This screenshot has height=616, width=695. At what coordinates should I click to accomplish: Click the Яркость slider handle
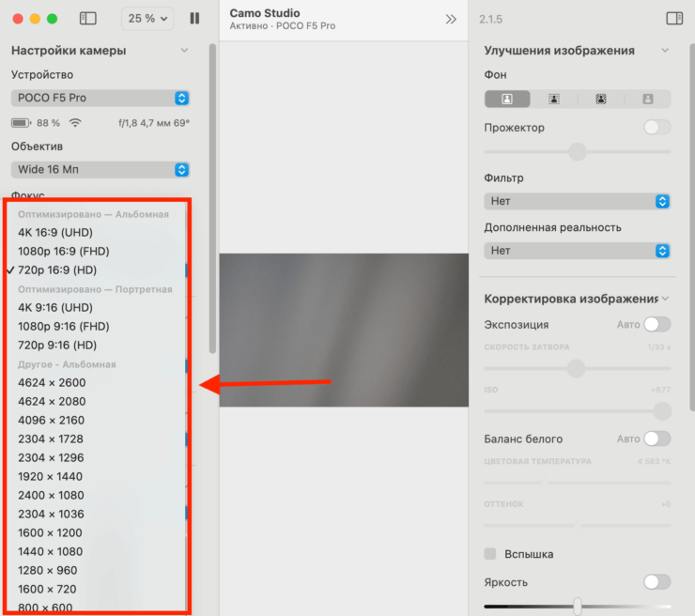(x=578, y=606)
